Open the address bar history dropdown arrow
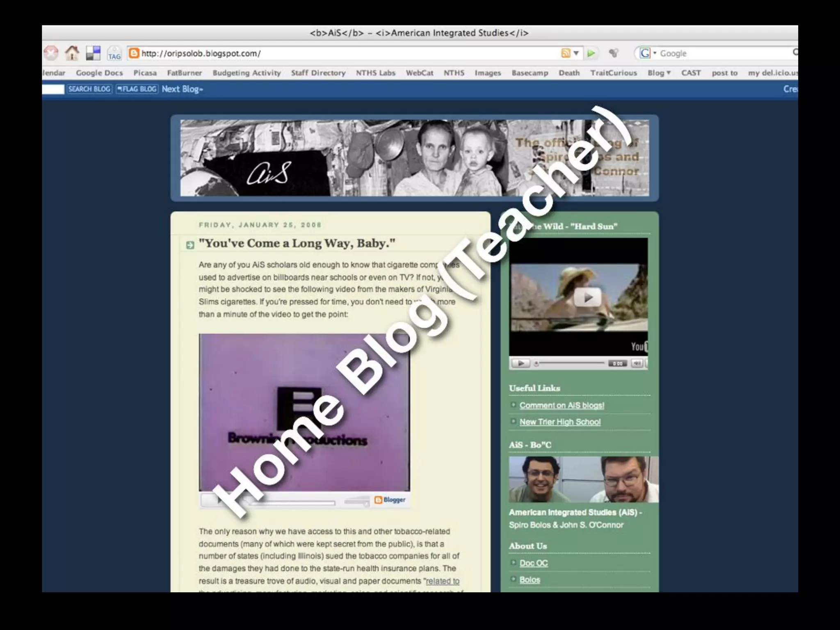840x630 pixels. tap(576, 53)
